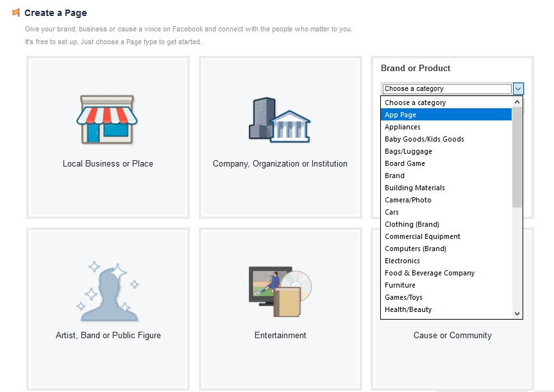Click Company, Organization or Institution label

[280, 164]
